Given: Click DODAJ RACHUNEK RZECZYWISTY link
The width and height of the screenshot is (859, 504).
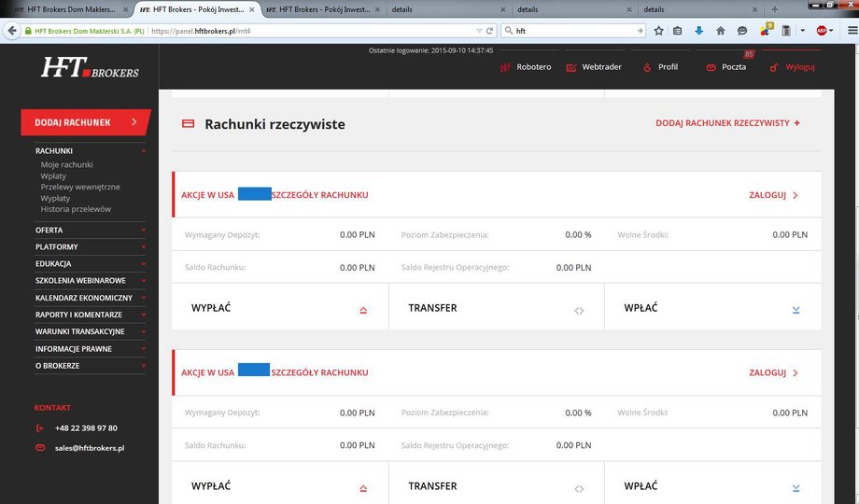Looking at the screenshot, I should [727, 123].
